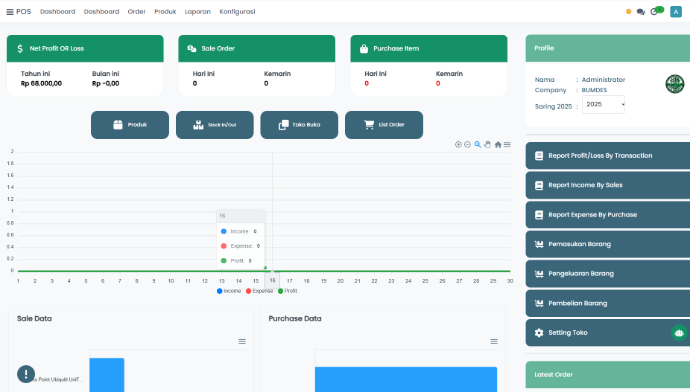Open the Laporan menu
690x392 pixels.
198,12
